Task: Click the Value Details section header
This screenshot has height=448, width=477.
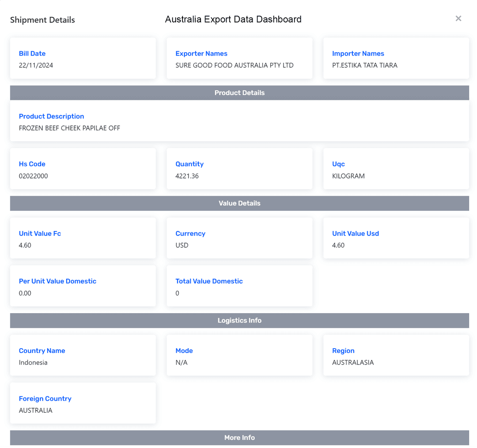Action: point(239,203)
